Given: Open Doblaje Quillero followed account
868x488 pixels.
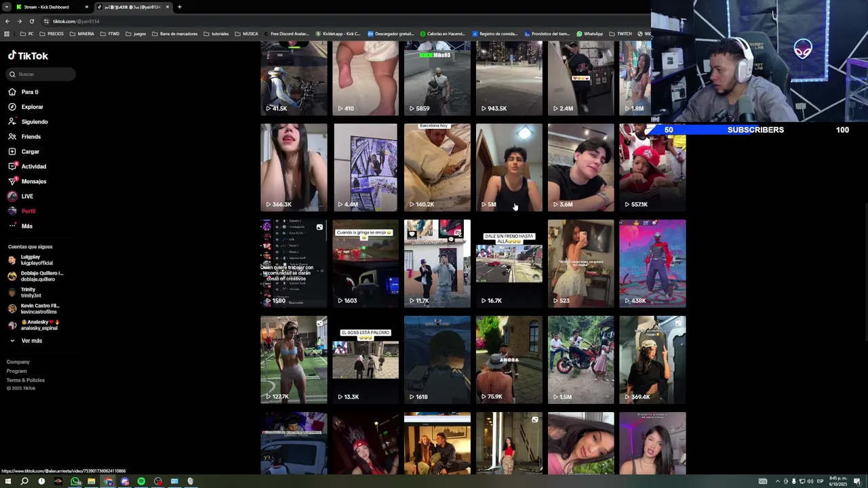Looking at the screenshot, I should (x=35, y=276).
